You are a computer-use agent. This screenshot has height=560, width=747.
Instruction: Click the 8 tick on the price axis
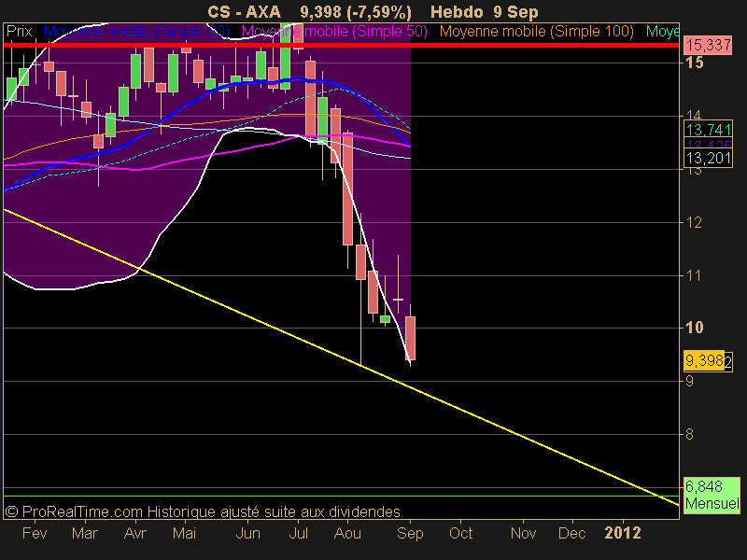pyautogui.click(x=689, y=434)
